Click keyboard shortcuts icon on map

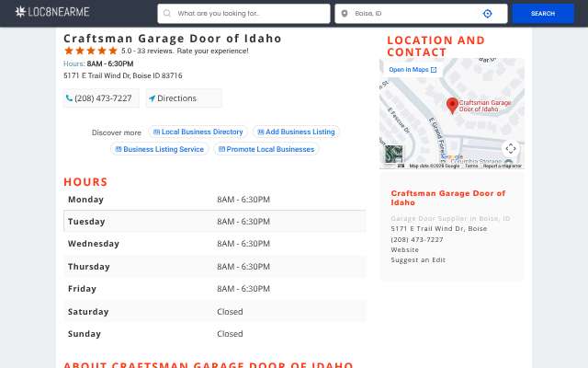(x=401, y=166)
